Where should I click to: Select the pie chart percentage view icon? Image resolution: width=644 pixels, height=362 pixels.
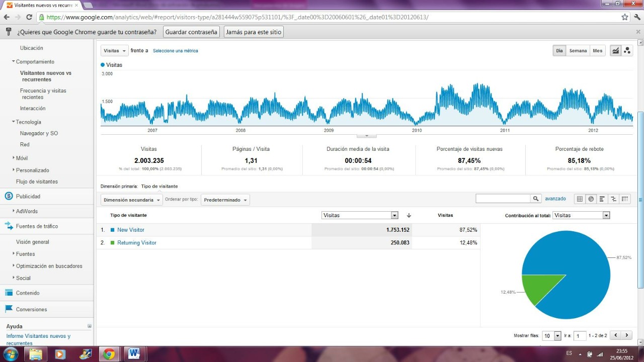click(591, 199)
